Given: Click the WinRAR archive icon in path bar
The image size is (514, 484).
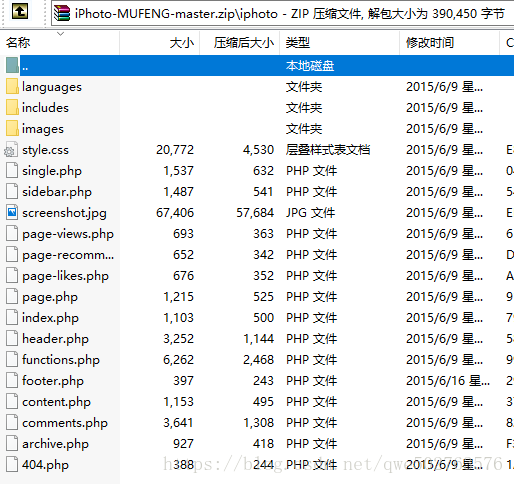Looking at the screenshot, I should 62,13.
